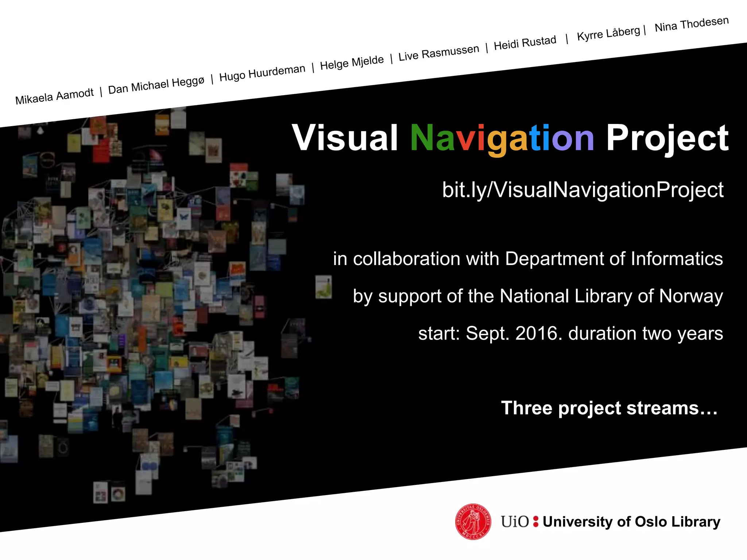747x560 pixels.
Task: Click the Department of Informatics collaboration line
Action: coord(527,259)
